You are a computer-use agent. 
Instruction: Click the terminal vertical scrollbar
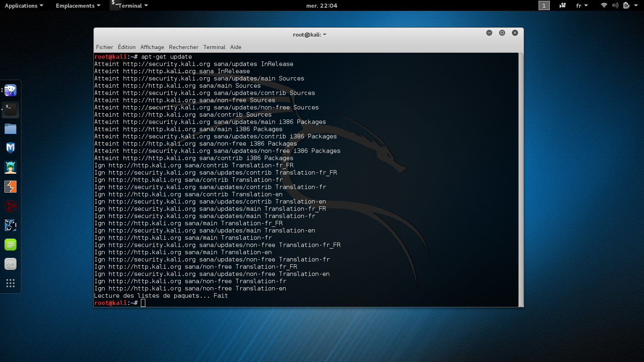pyautogui.click(x=521, y=180)
